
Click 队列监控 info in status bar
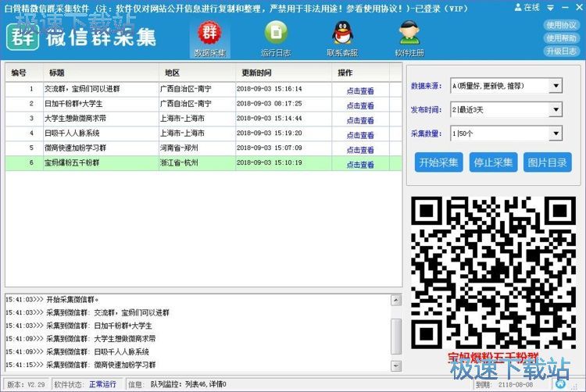(188, 384)
